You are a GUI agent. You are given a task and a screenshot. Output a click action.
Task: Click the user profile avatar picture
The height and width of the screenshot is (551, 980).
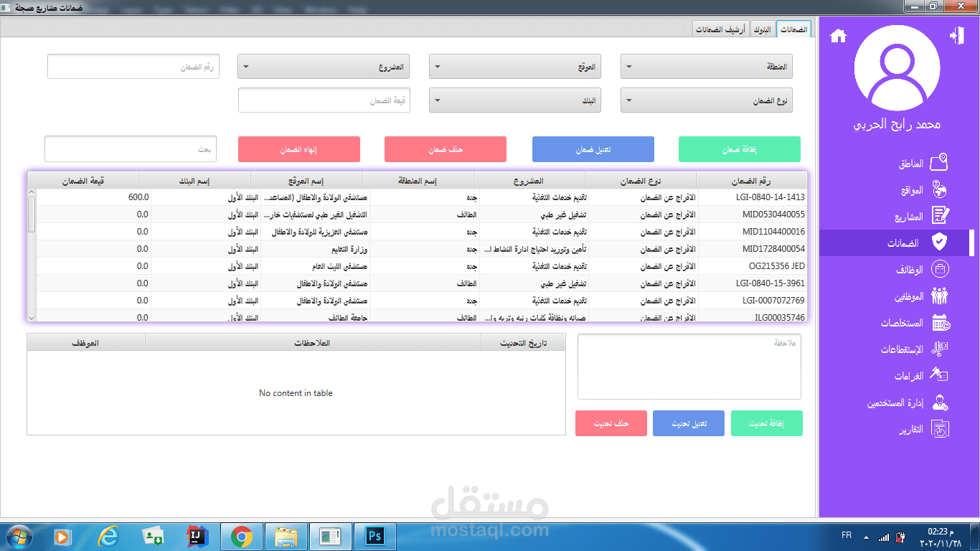(x=897, y=67)
